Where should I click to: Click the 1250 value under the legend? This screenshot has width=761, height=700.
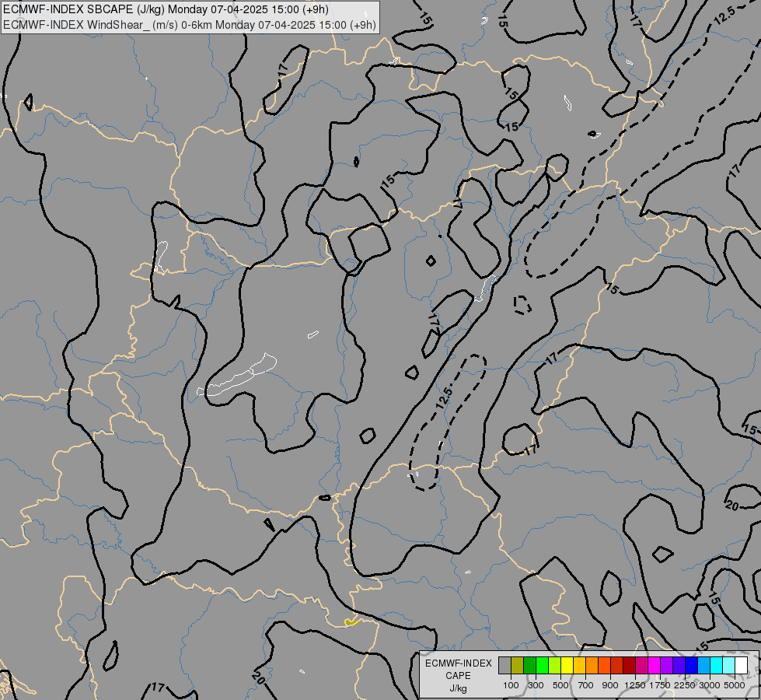click(635, 685)
